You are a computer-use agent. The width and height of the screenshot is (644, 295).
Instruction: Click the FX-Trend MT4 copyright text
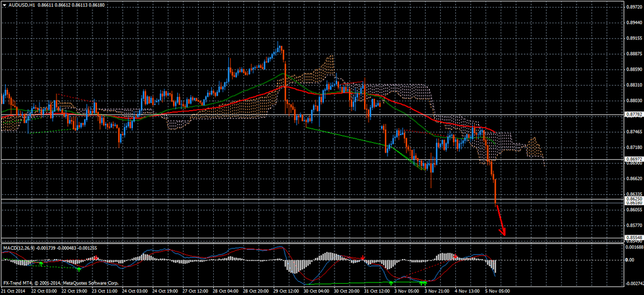pyautogui.click(x=60, y=284)
